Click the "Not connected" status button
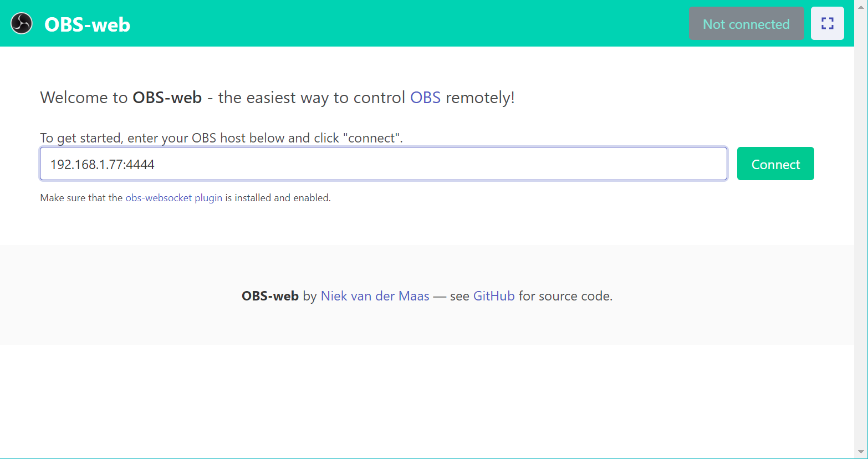The image size is (868, 459). [x=746, y=23]
